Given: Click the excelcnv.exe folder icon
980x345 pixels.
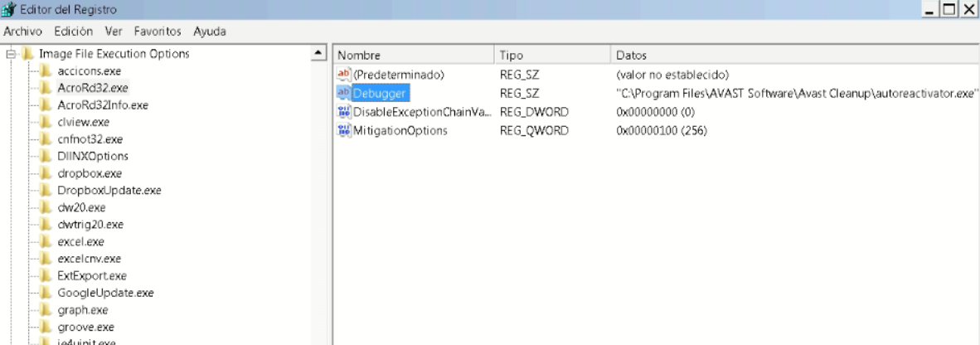Looking at the screenshot, I should click(x=46, y=259).
